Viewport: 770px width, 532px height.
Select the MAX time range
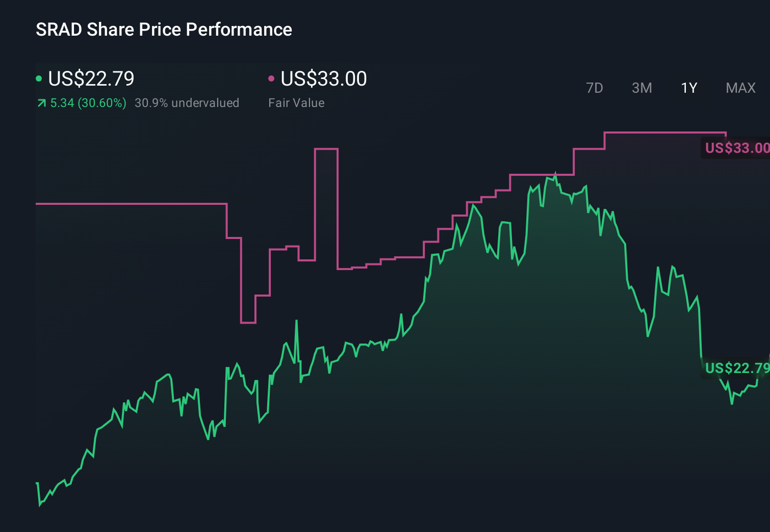pyautogui.click(x=740, y=88)
